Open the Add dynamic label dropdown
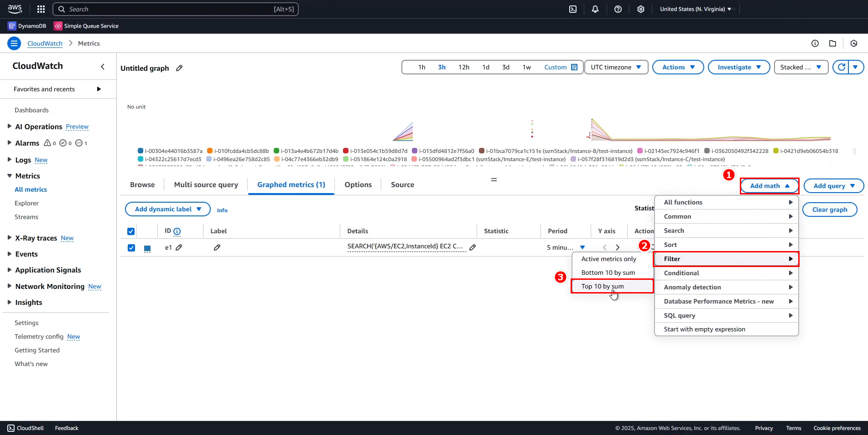Viewport: 868px width, 435px height. coord(167,209)
